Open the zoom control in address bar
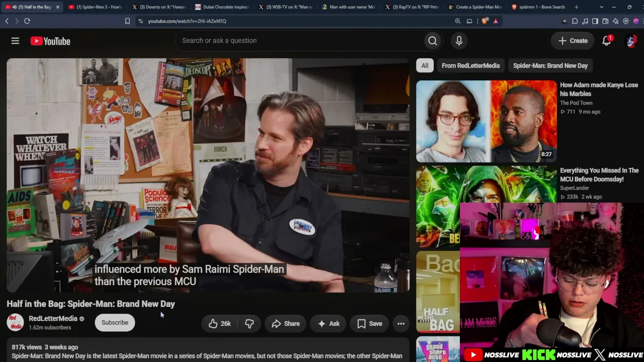 (x=457, y=21)
